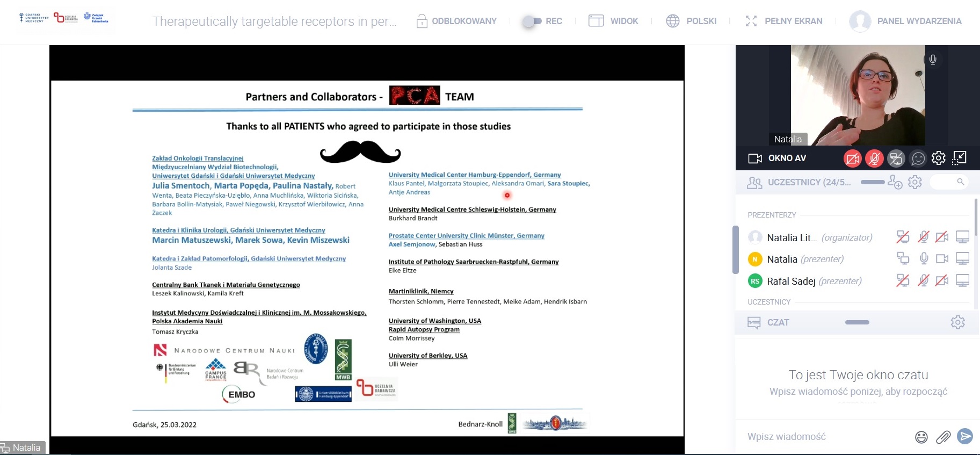Toggle the REC recording switch
Image resolution: width=980 pixels, height=455 pixels.
532,21
